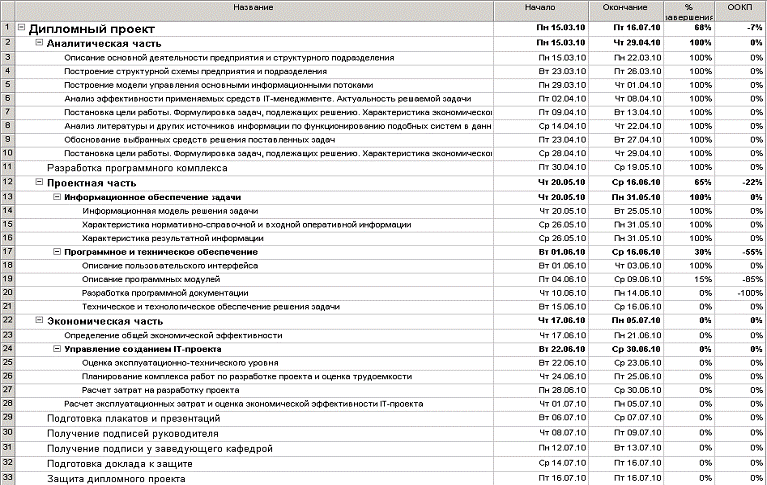The image size is (767, 485).
Task: Select row 33 by its row number
Action: pyautogui.click(x=7, y=479)
